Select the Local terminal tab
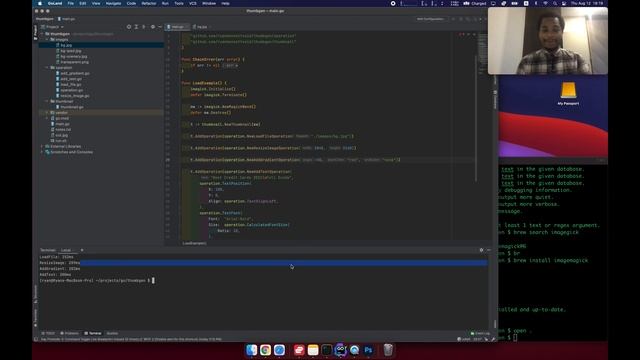The image size is (640, 360). [66, 250]
